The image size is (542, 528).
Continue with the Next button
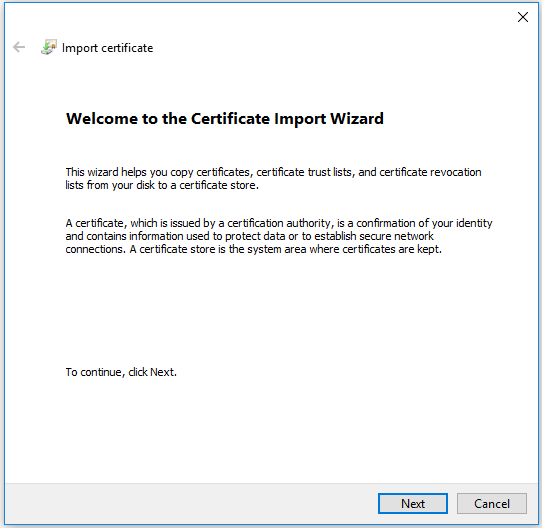pos(413,503)
